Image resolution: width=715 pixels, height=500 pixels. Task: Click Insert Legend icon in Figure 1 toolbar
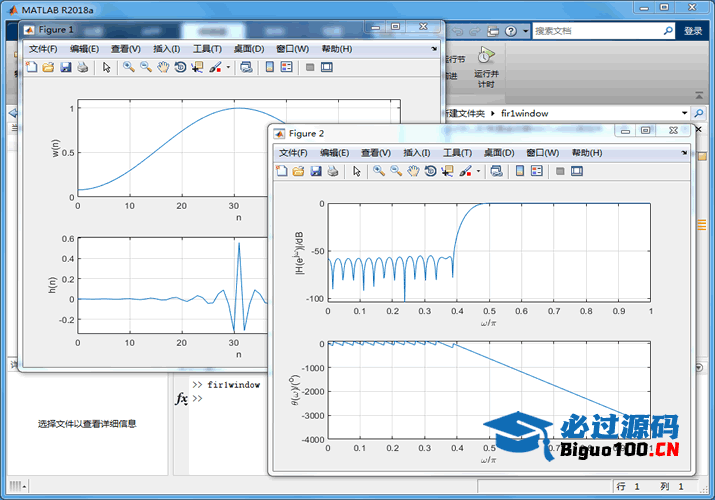pos(287,67)
